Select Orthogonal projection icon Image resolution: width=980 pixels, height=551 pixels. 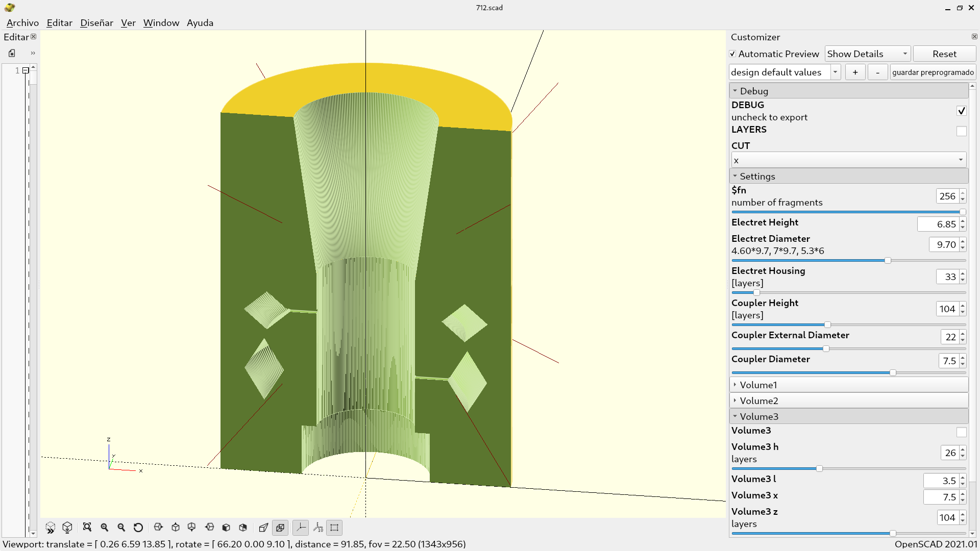[280, 528]
